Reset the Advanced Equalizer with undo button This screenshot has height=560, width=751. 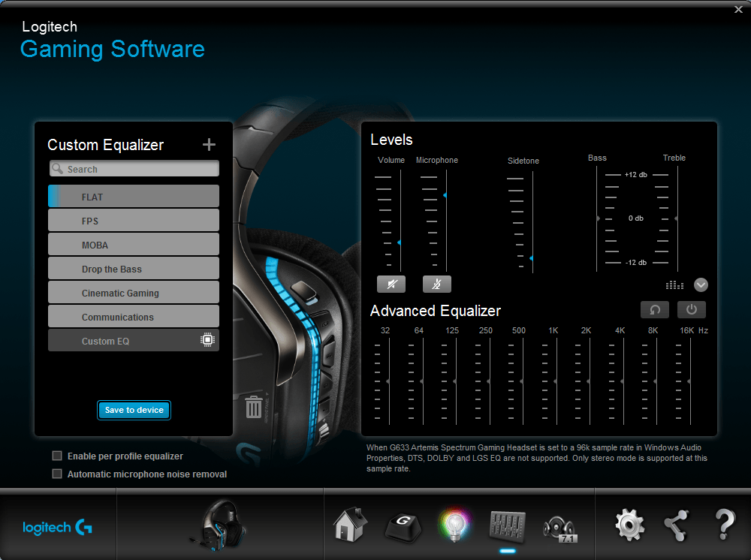click(x=655, y=309)
